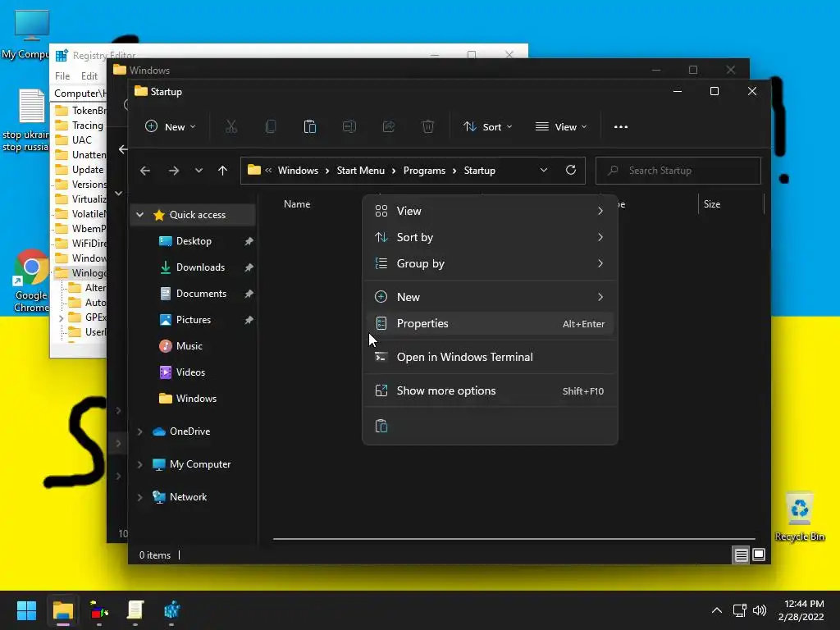
Task: Open the recent locations dropdown arrow
Action: tap(199, 171)
